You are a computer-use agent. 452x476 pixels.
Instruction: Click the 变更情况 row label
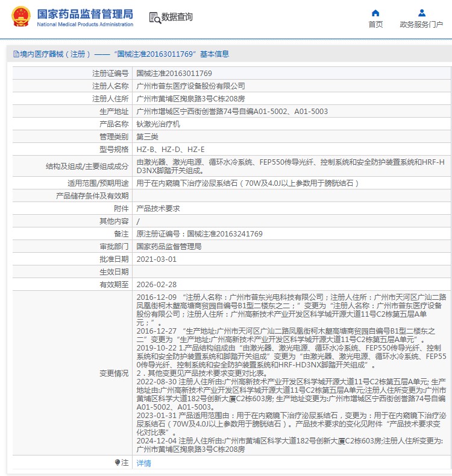click(x=114, y=373)
